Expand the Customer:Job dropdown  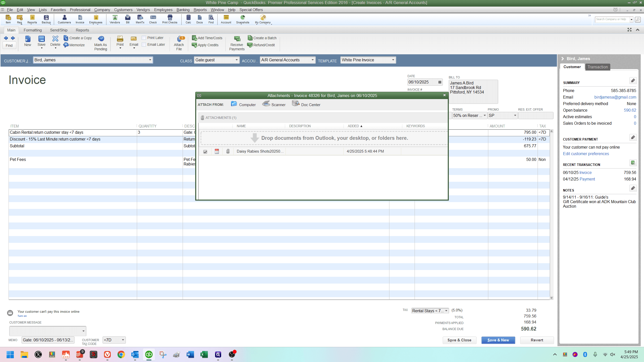[150, 60]
